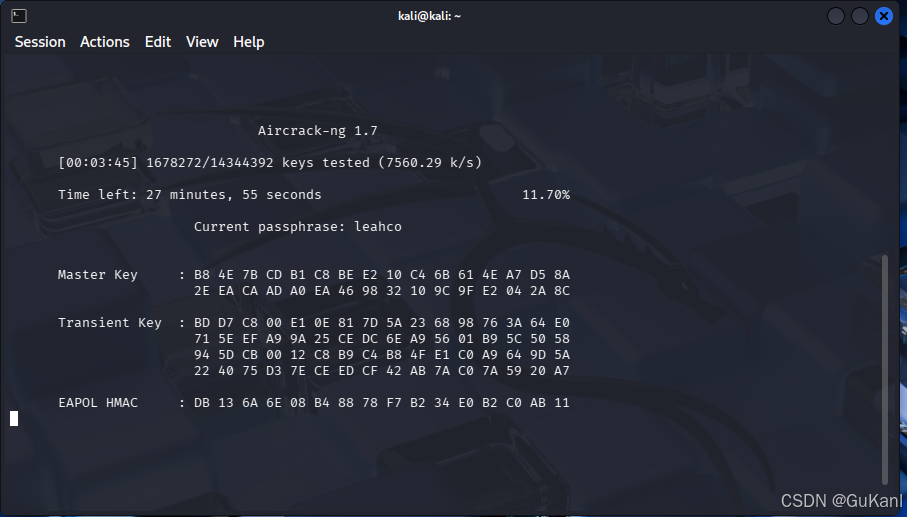The image size is (907, 517).
Task: Click the Transient Key line starting '22 40'
Action: pos(382,371)
